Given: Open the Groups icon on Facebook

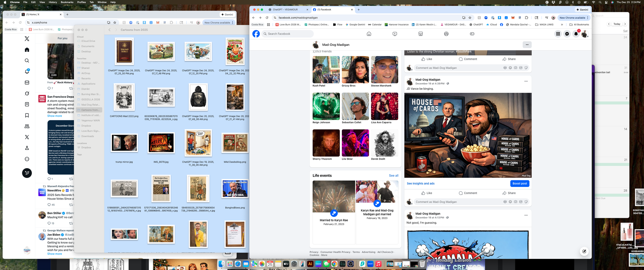Looking at the screenshot, I should 446,34.
